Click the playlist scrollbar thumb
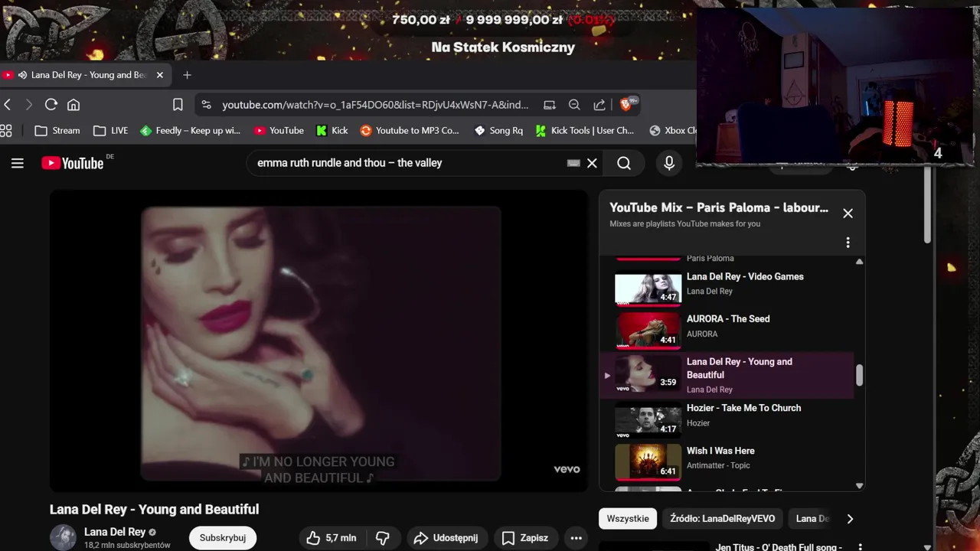The height and width of the screenshot is (551, 980). click(x=859, y=375)
